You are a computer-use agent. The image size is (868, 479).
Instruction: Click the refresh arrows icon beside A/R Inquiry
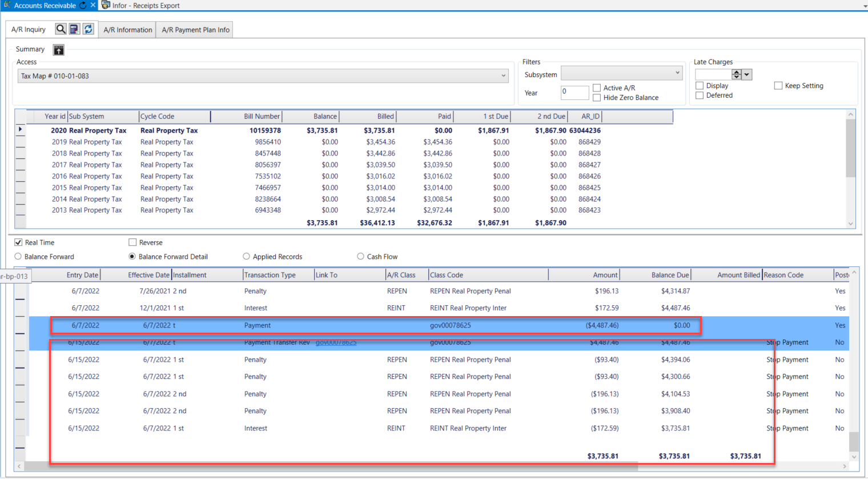88,29
